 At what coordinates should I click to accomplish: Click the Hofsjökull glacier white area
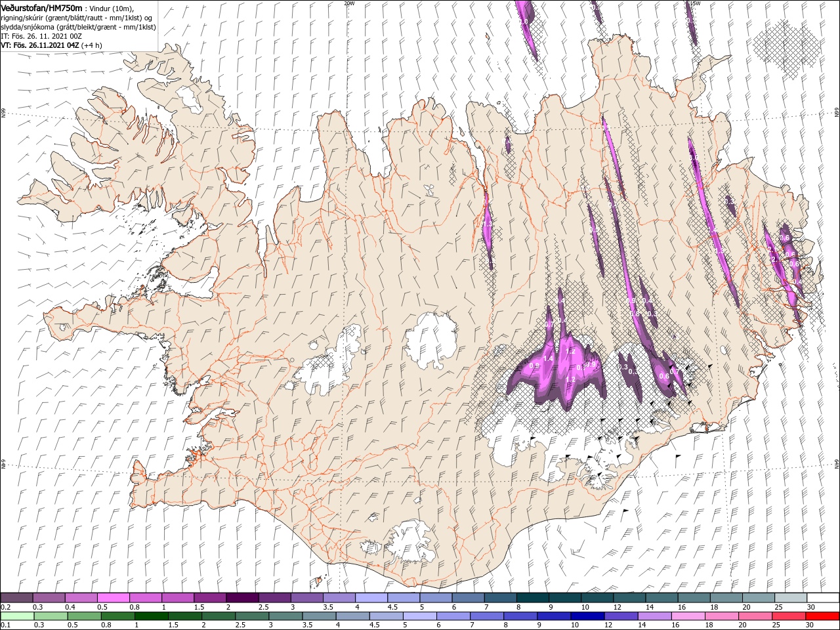(431, 340)
